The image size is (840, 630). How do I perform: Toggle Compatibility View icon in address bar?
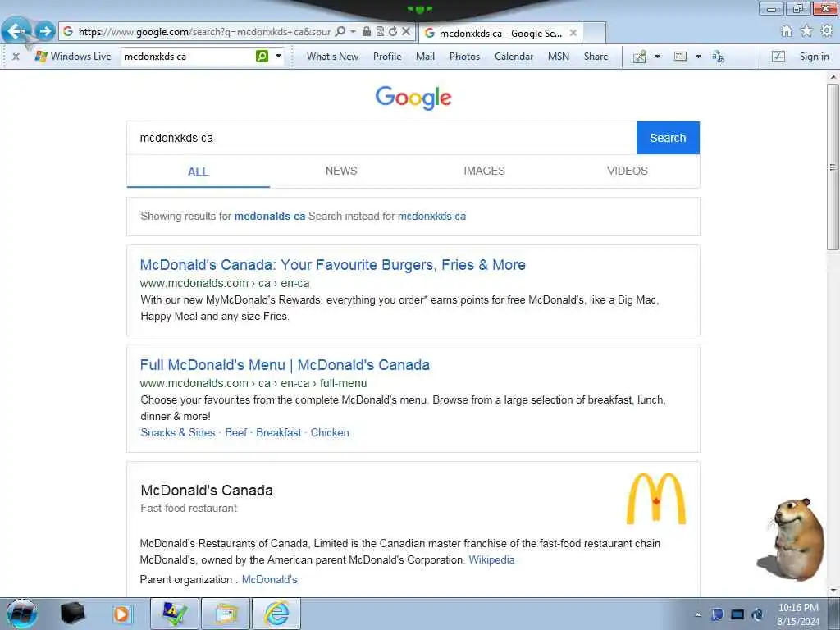click(x=380, y=32)
